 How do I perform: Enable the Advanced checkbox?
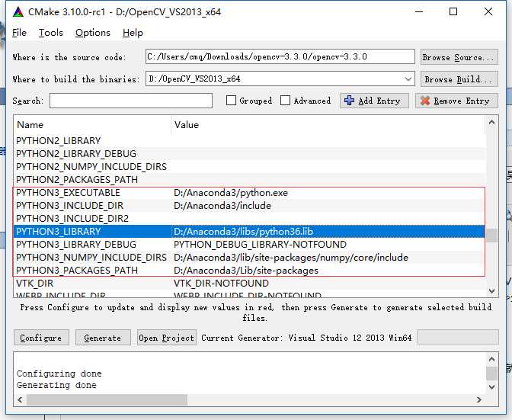point(285,101)
